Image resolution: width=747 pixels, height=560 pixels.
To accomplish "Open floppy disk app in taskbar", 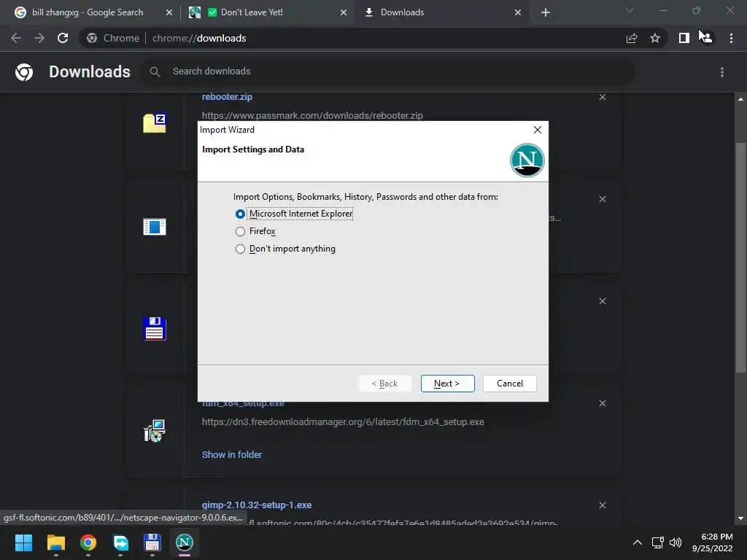I will coord(152,542).
